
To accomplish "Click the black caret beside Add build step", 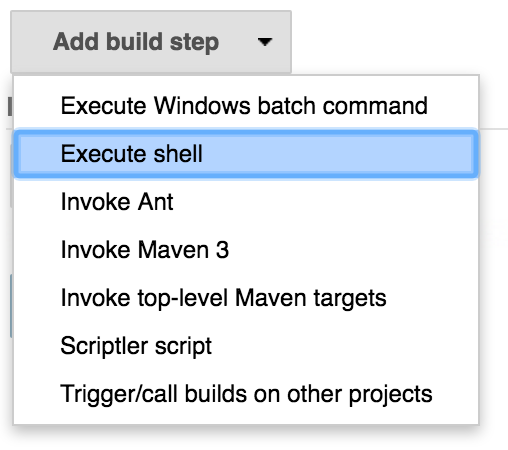I will tap(265, 42).
